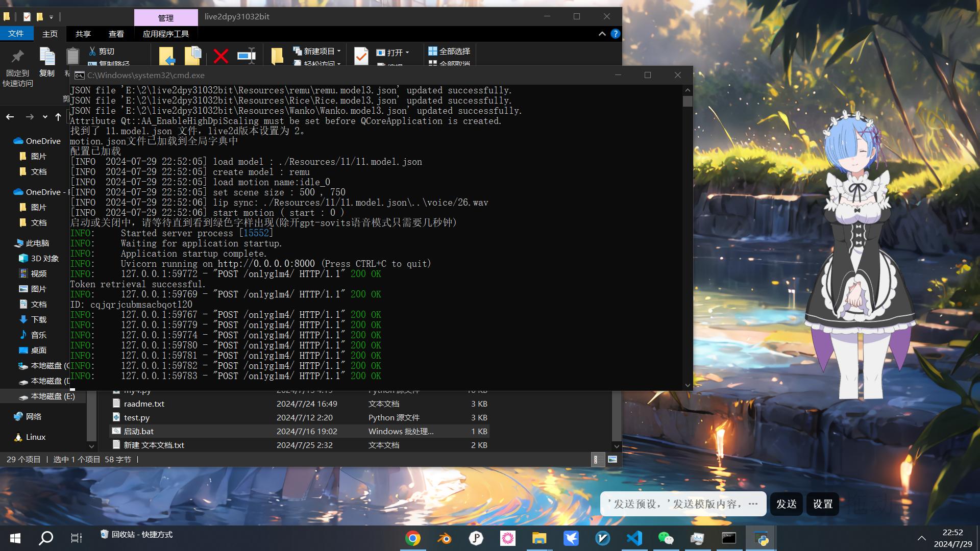980x551 pixels.
Task: Open VS Code from taskbar
Action: (x=634, y=538)
